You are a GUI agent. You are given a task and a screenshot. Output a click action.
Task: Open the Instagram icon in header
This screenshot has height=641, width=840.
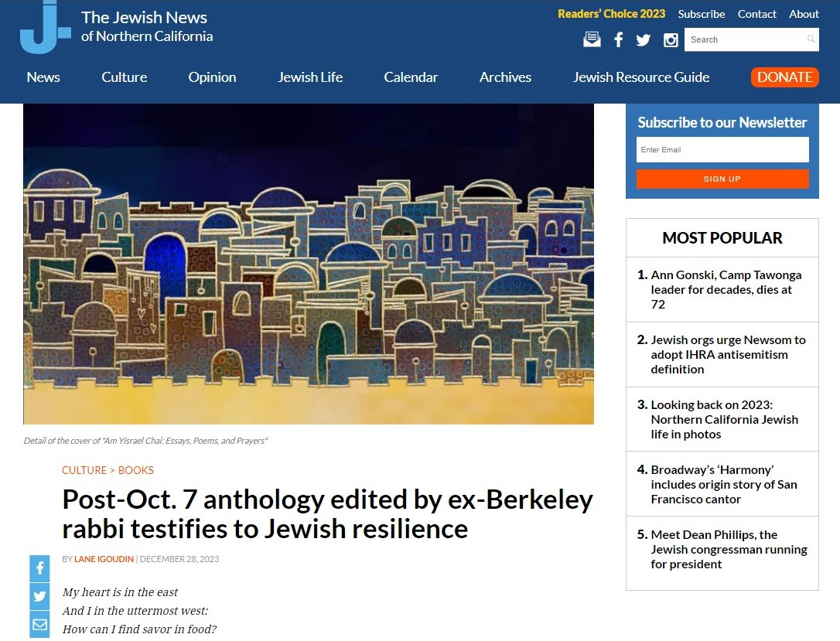tap(671, 40)
